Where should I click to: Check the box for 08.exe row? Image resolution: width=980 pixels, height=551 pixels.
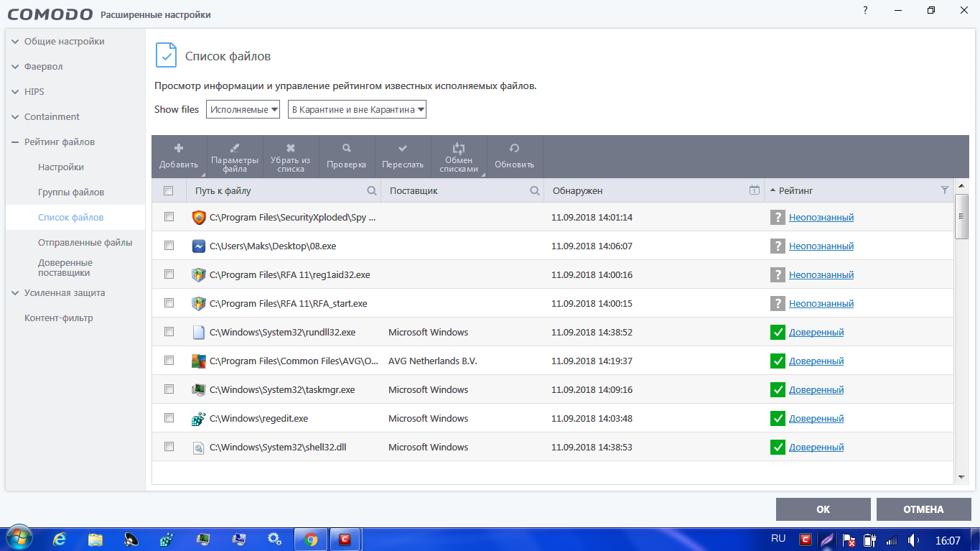pyautogui.click(x=169, y=246)
